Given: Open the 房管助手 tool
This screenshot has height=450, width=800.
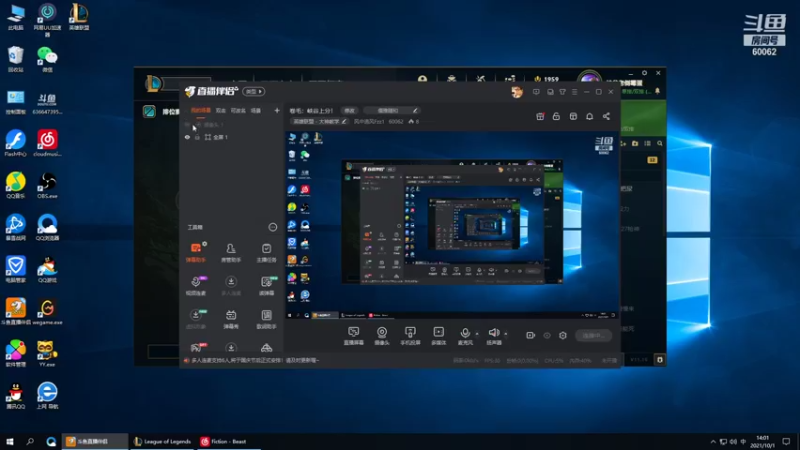Looking at the screenshot, I should pos(231,253).
